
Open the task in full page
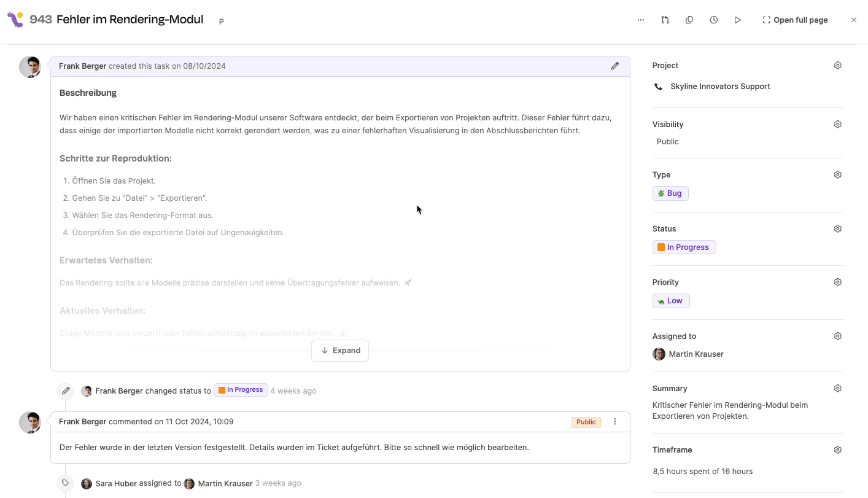[795, 20]
